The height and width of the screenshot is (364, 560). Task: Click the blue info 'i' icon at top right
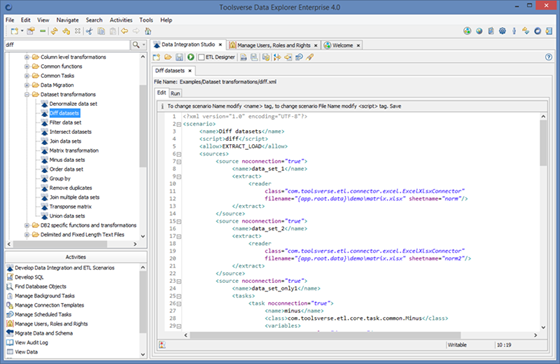[x=514, y=31]
